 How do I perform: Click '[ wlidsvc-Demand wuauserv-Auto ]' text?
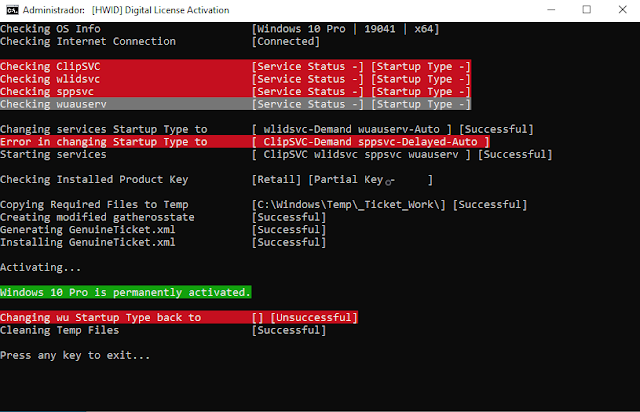[x=352, y=129]
